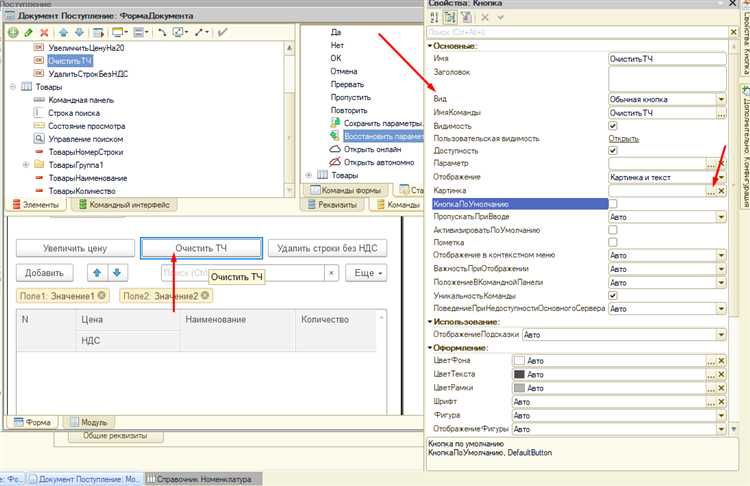Switch to the Элементы tab

pyautogui.click(x=36, y=205)
